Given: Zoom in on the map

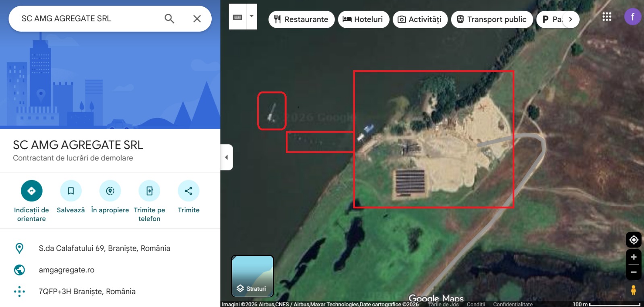Looking at the screenshot, I should (x=634, y=257).
